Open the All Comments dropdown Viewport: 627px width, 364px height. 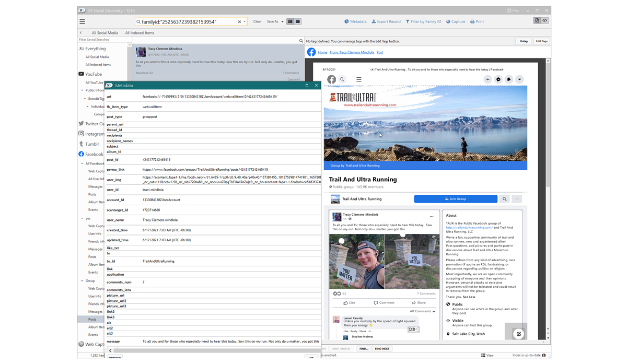pos(422,311)
